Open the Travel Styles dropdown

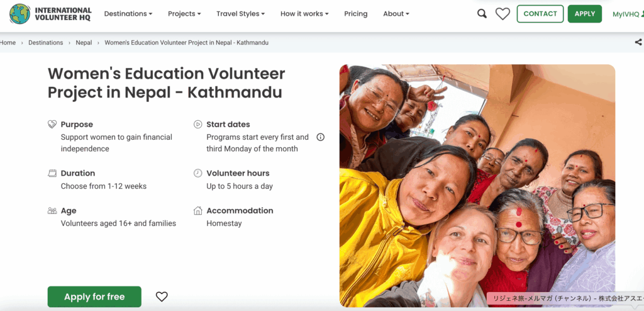[240, 14]
